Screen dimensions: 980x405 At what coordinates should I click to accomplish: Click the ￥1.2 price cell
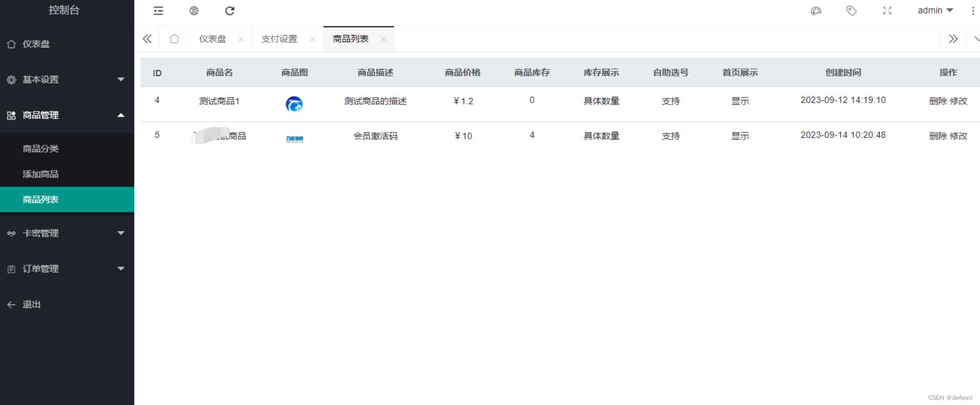point(463,101)
